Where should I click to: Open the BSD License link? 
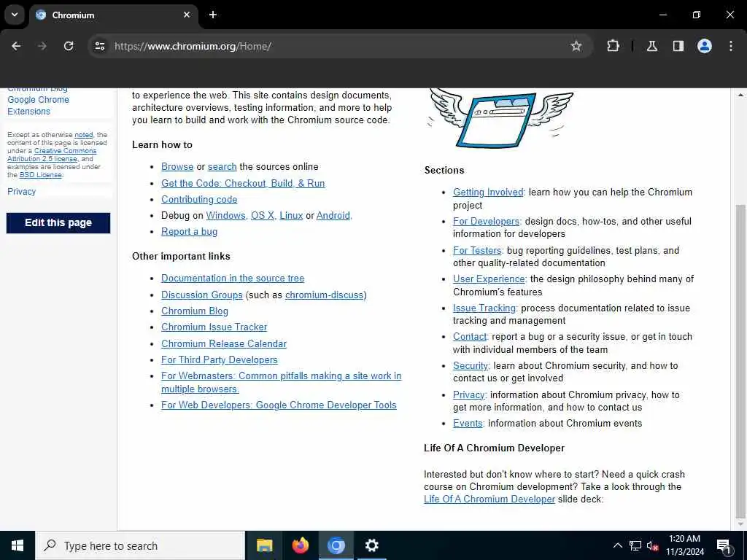[41, 175]
